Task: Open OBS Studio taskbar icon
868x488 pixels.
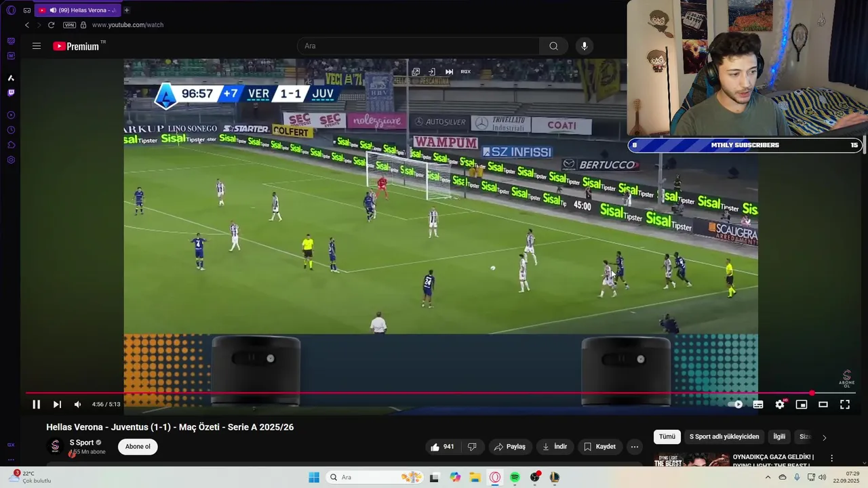Action: 535,477
